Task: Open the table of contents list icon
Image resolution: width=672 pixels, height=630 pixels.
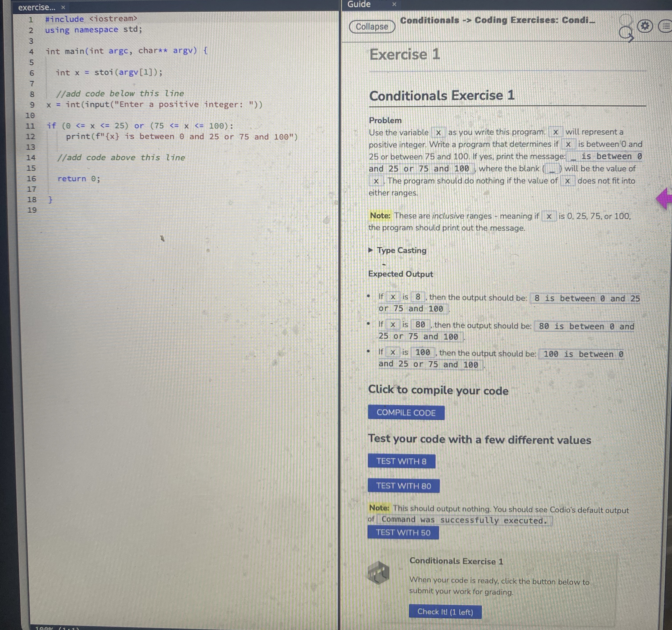Action: pos(666,26)
